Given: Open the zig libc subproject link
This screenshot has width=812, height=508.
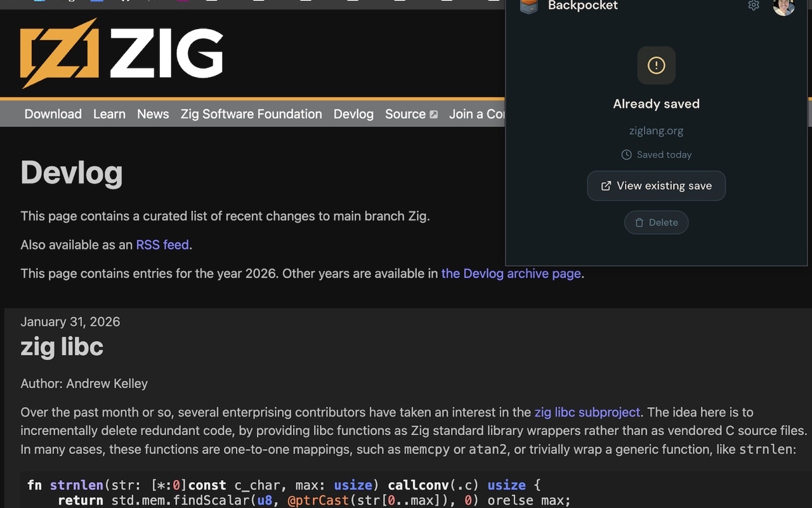Looking at the screenshot, I should [587, 412].
